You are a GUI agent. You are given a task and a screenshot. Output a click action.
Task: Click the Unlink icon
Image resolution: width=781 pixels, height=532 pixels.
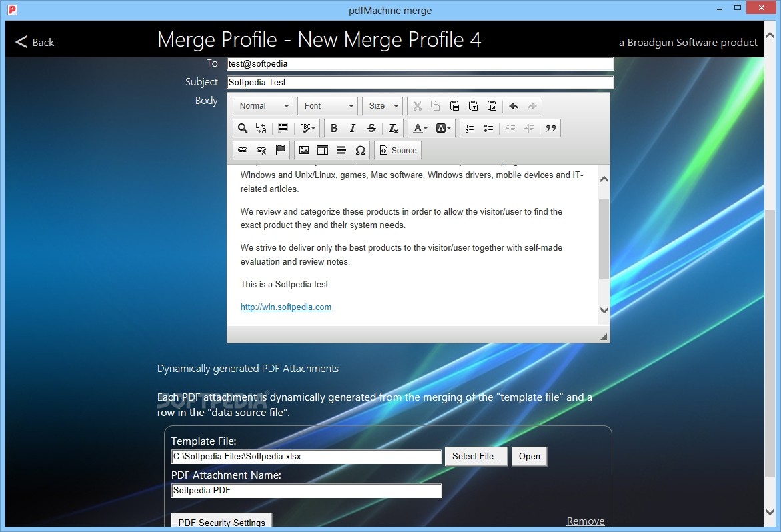261,150
